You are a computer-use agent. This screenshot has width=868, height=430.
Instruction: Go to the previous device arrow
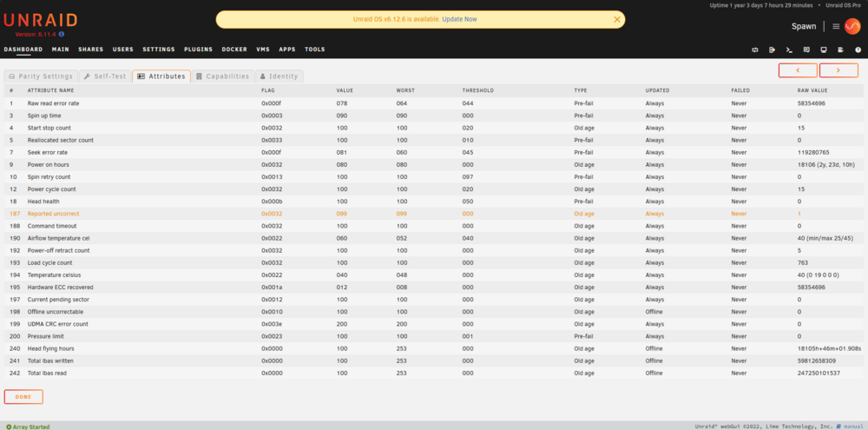[x=798, y=70]
